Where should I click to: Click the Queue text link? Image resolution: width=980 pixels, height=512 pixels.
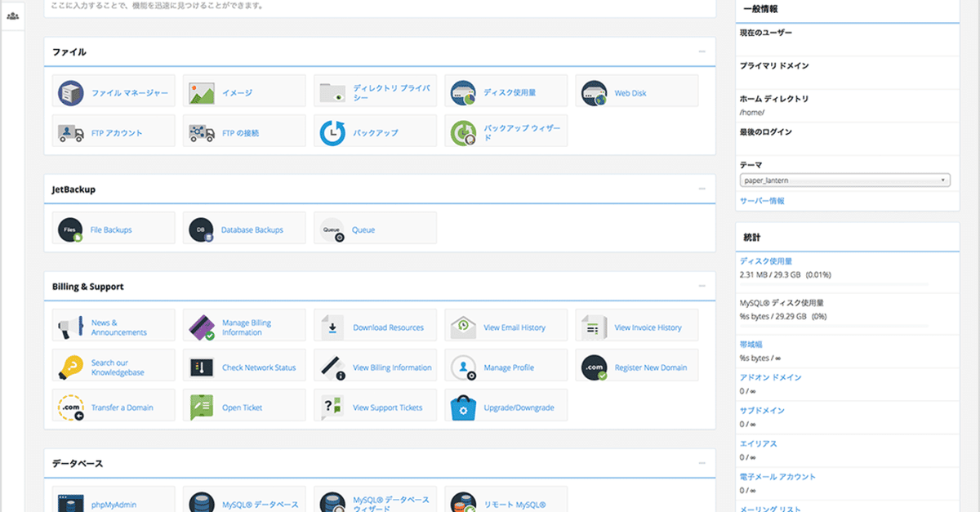pyautogui.click(x=363, y=230)
